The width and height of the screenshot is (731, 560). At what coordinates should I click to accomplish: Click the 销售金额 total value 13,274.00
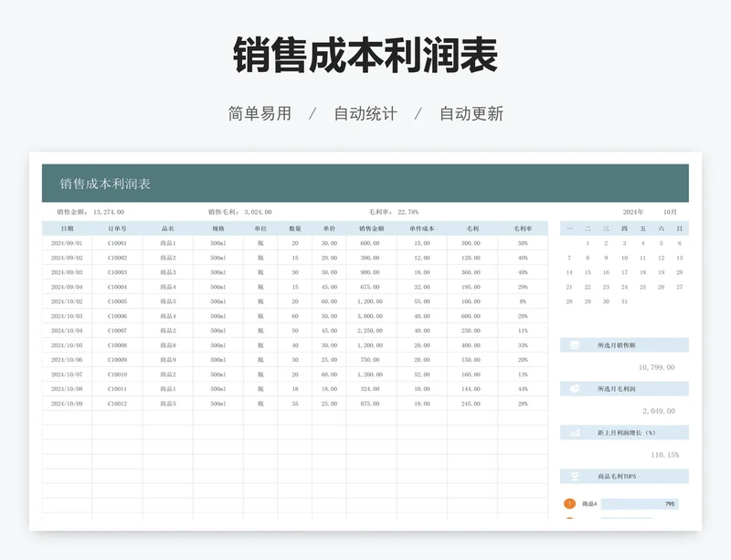[x=109, y=212]
